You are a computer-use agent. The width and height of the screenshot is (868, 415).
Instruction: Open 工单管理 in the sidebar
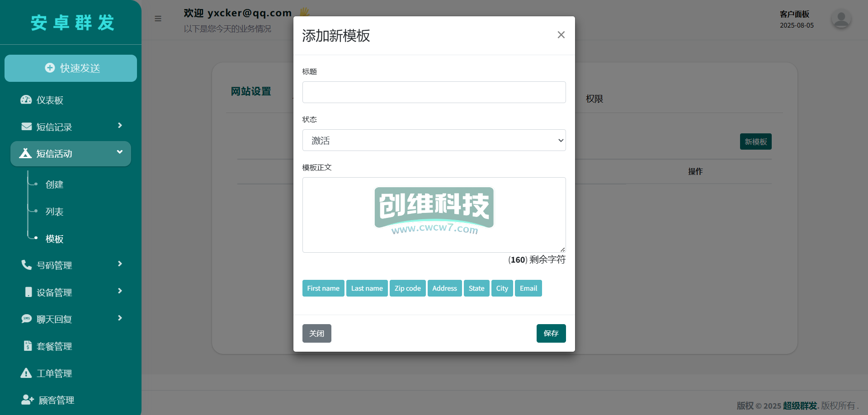54,373
